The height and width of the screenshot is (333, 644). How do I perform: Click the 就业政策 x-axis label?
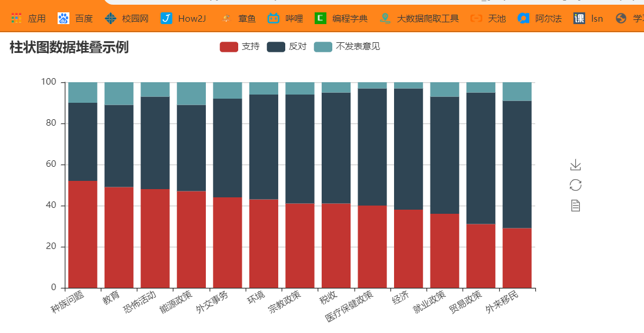429,302
